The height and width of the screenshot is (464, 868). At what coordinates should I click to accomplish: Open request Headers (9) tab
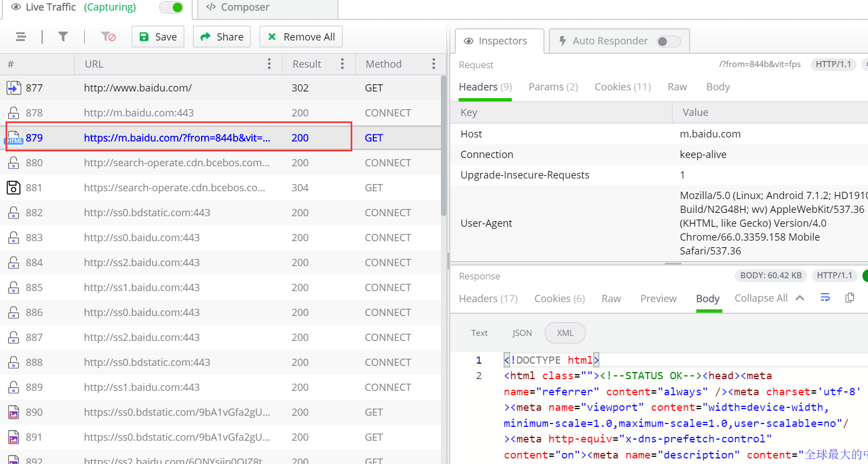point(485,87)
